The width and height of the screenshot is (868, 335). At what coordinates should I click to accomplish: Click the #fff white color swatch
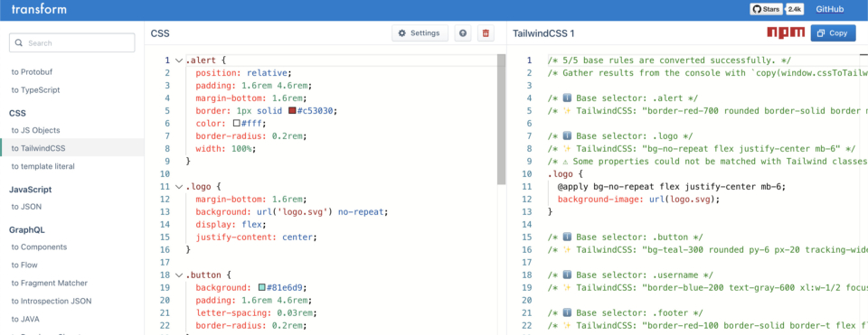[236, 124]
